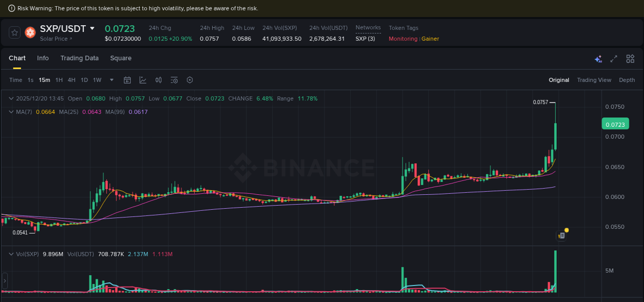Select the 15m timeframe

[44, 80]
